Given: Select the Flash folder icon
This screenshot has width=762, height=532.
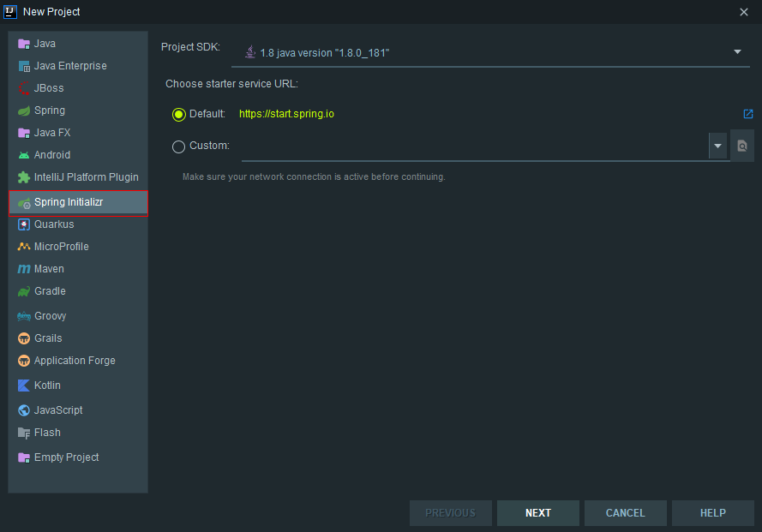Looking at the screenshot, I should tap(24, 433).
